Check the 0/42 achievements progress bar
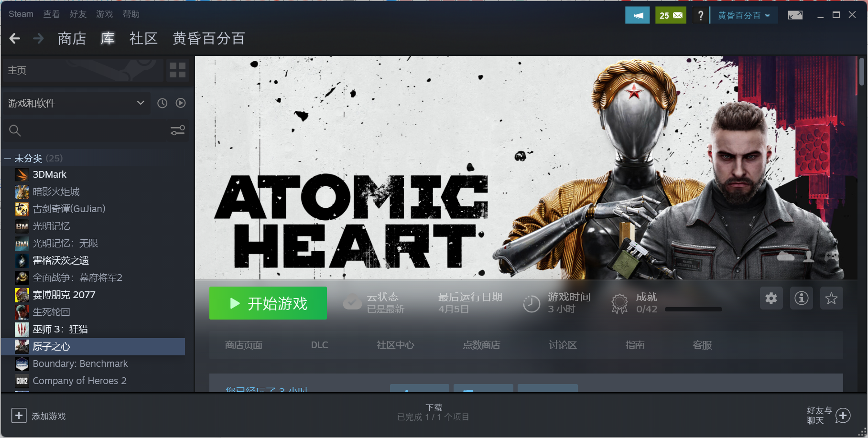 (x=693, y=309)
